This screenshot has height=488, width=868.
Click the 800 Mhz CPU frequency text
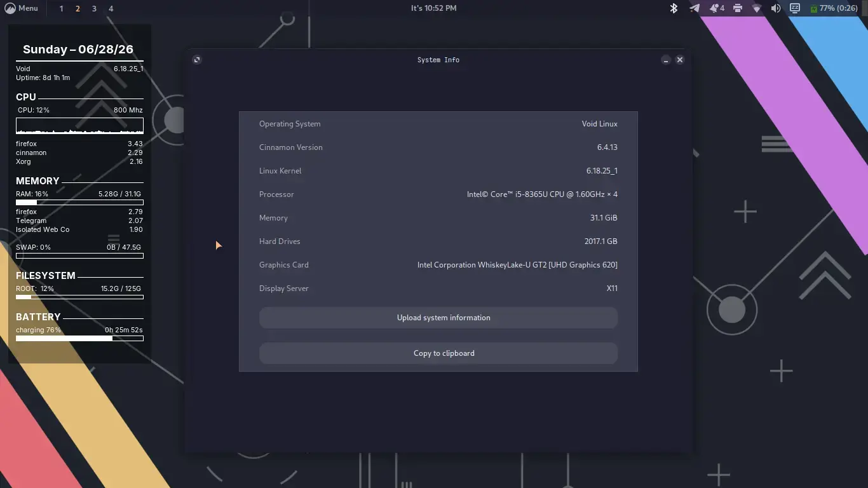pyautogui.click(x=128, y=110)
